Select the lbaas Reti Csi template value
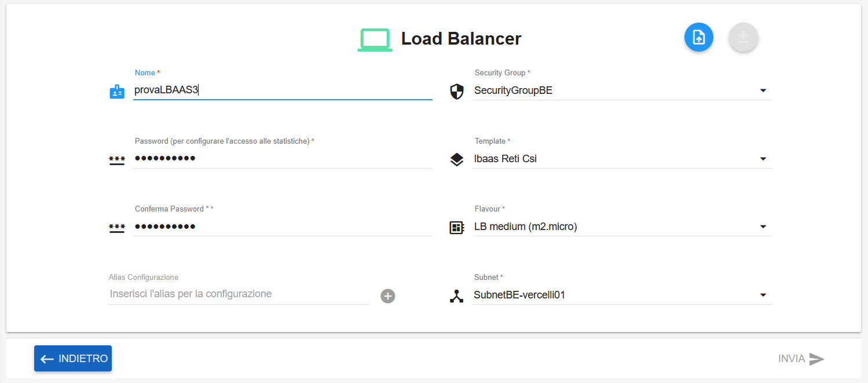The width and height of the screenshot is (868, 383). (506, 159)
